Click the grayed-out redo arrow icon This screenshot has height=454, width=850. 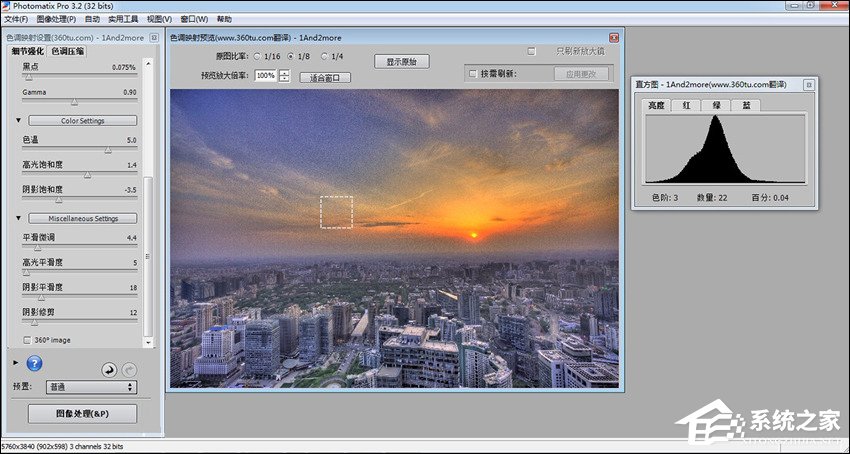point(129,370)
